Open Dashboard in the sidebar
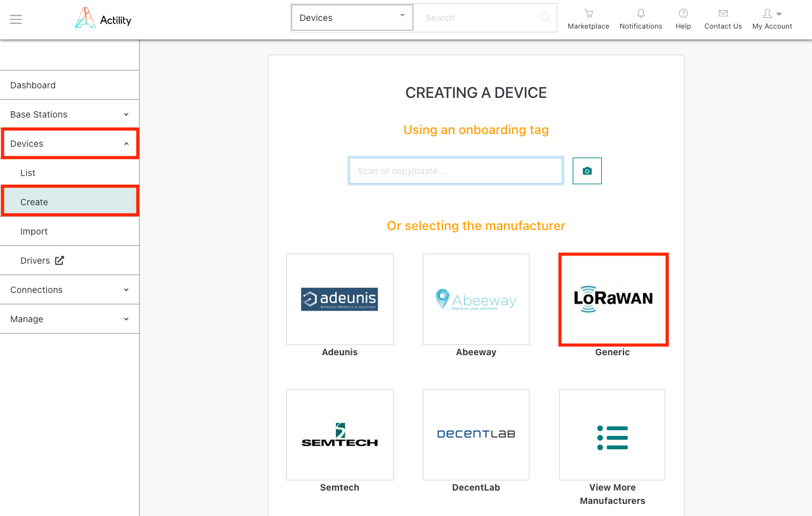This screenshot has width=812, height=516. [x=70, y=85]
